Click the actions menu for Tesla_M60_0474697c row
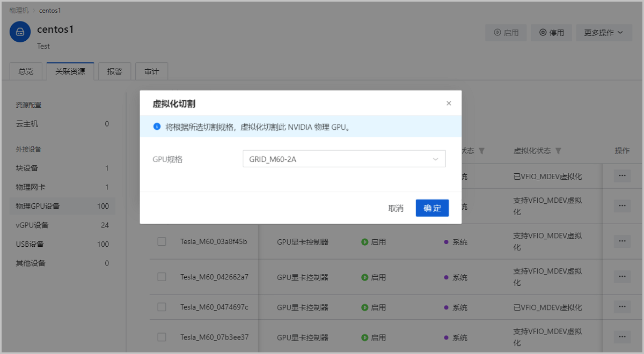 click(x=621, y=306)
